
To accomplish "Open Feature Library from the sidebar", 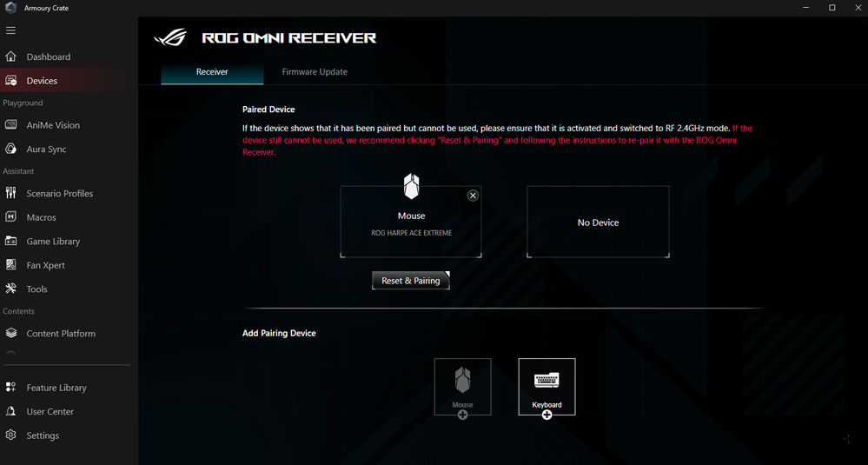I will 70,388.
